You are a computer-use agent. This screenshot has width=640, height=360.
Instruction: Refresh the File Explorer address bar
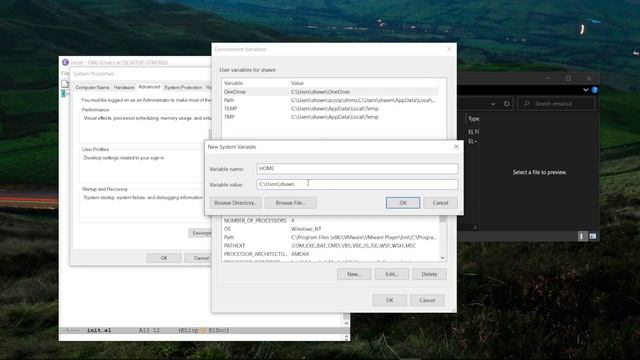pos(507,104)
